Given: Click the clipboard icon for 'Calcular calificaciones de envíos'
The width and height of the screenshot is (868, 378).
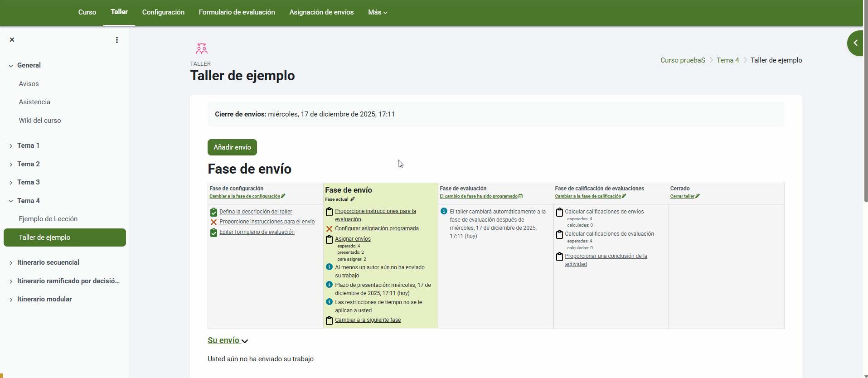Looking at the screenshot, I should (560, 212).
